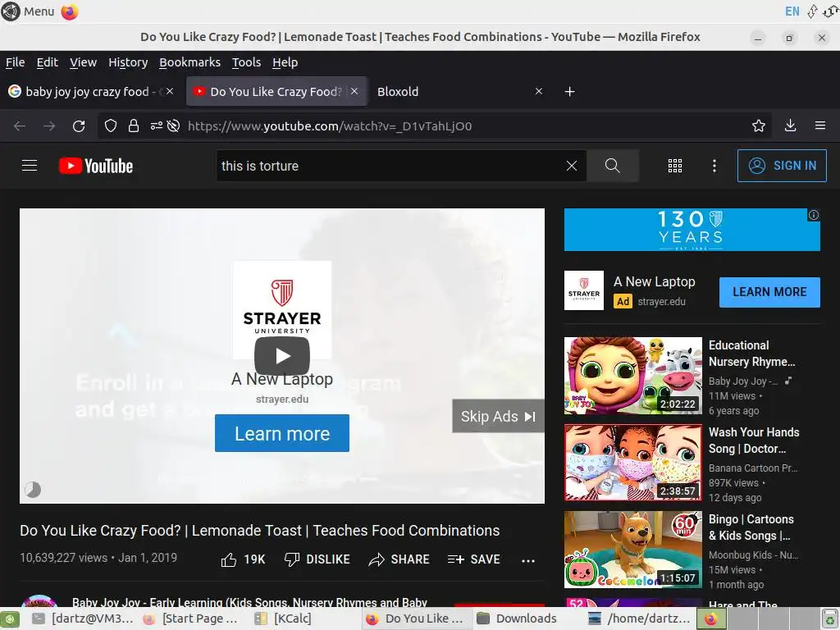Open the Help menu
This screenshot has width=840, height=630.
[x=285, y=62]
